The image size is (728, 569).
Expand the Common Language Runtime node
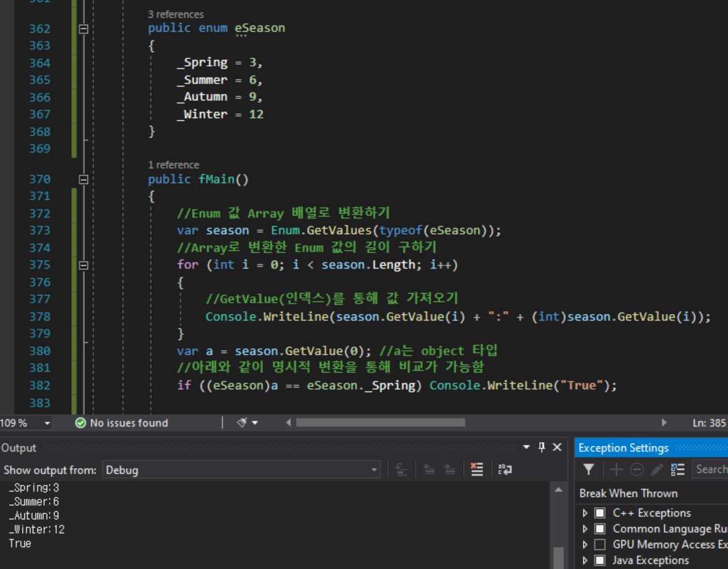tap(585, 529)
